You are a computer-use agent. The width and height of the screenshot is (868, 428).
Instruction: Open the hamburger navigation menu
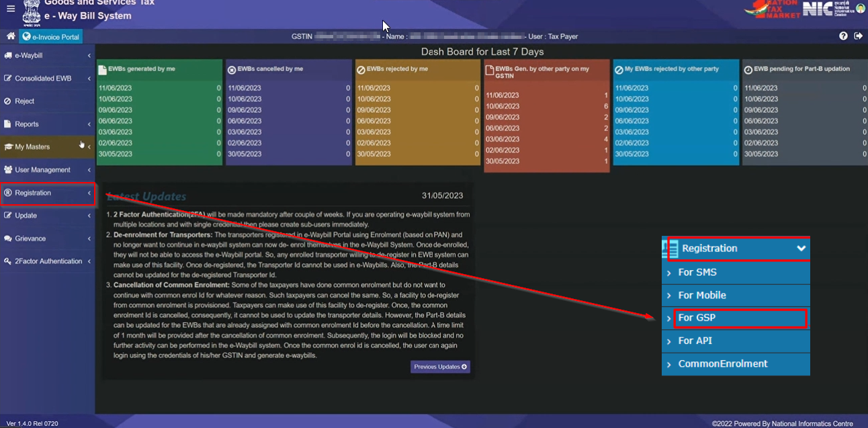click(9, 9)
